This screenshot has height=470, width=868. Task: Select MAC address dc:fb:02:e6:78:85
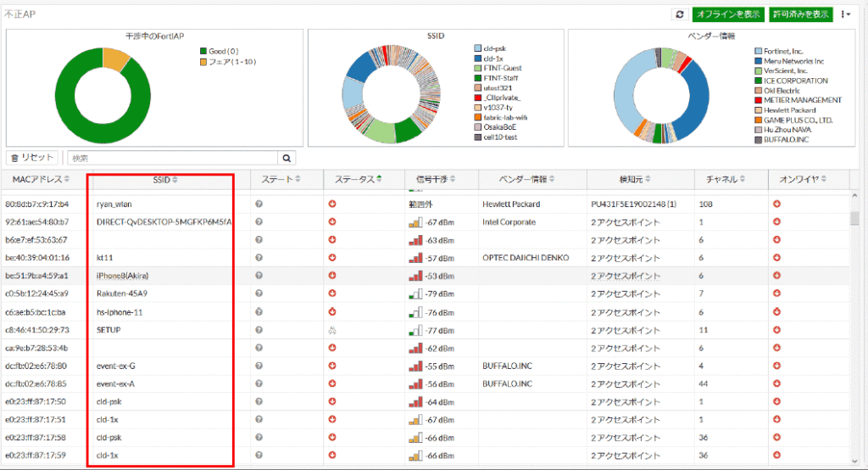point(36,383)
